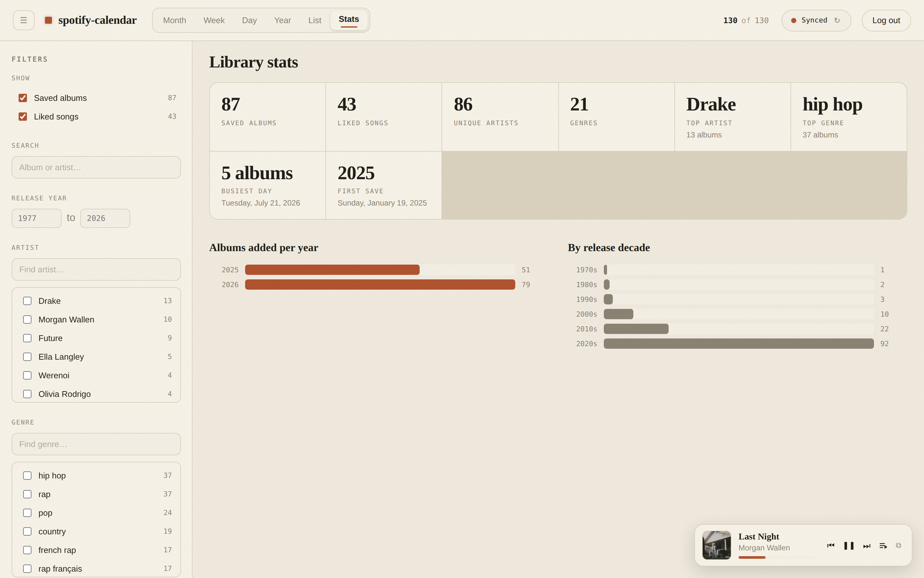
Task: Click the 43 Liked Songs stat card
Action: (x=384, y=117)
